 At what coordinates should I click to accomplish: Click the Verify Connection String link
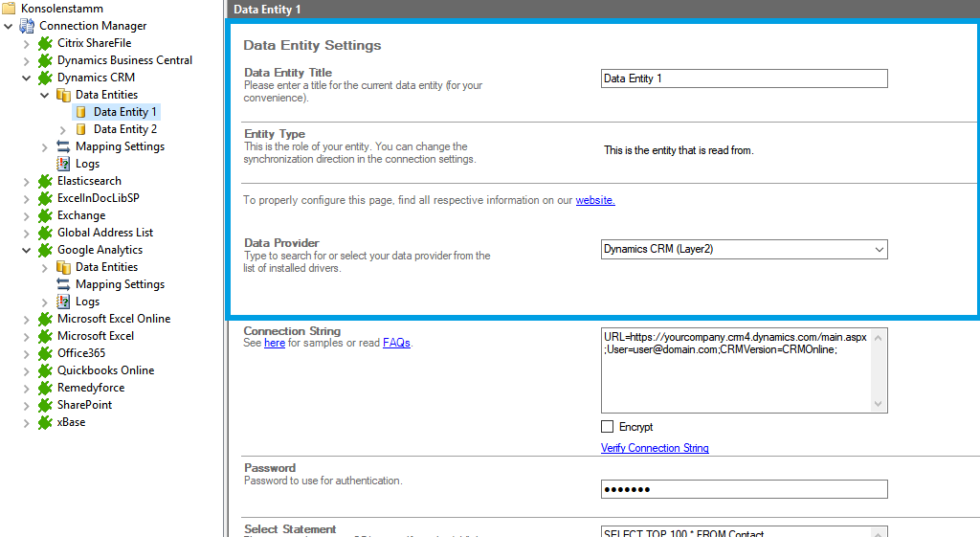coord(655,448)
